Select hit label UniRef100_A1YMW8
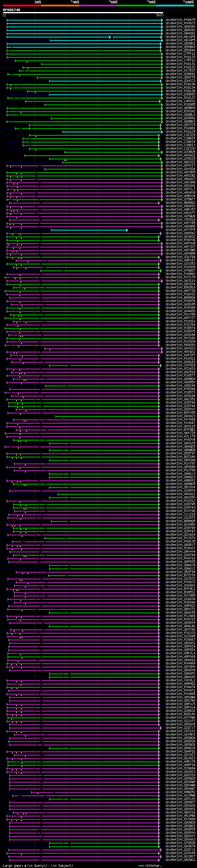This screenshot has width=197, height=868. point(180,795)
